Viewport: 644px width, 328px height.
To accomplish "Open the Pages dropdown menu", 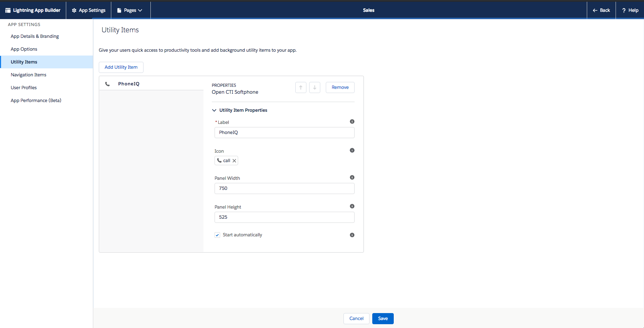I will click(130, 10).
